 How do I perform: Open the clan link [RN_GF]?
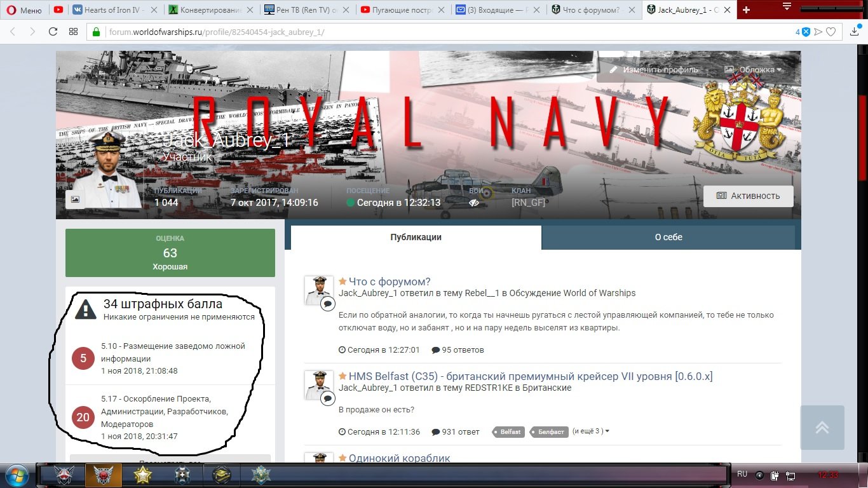[x=528, y=203]
